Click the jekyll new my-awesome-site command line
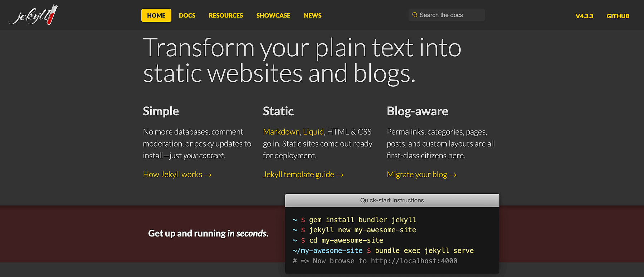The image size is (644, 277). tap(362, 230)
